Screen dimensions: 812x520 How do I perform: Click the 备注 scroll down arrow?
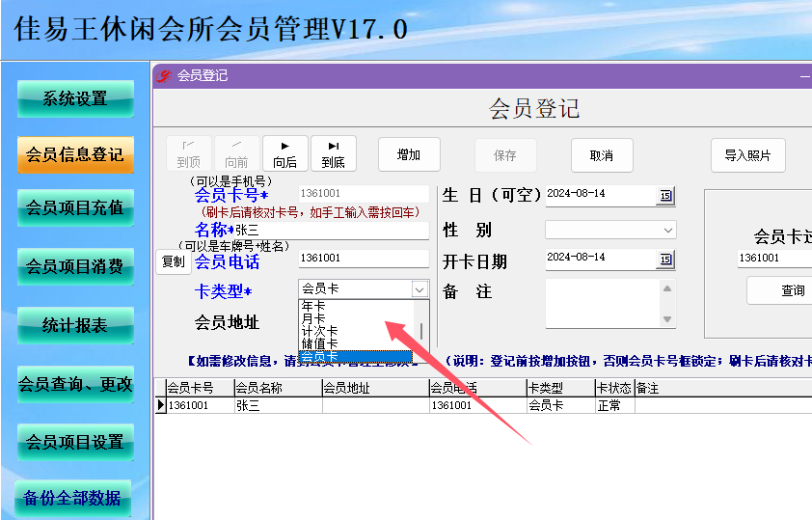[x=667, y=319]
